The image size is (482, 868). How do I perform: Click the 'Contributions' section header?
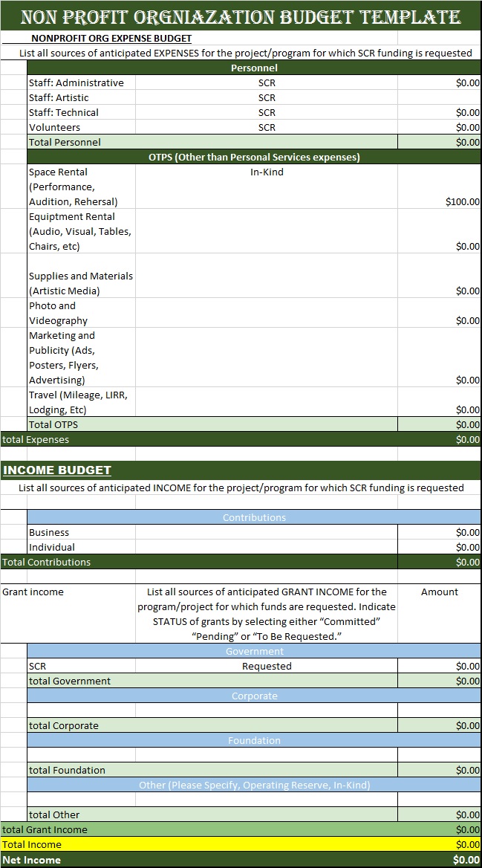(x=254, y=517)
